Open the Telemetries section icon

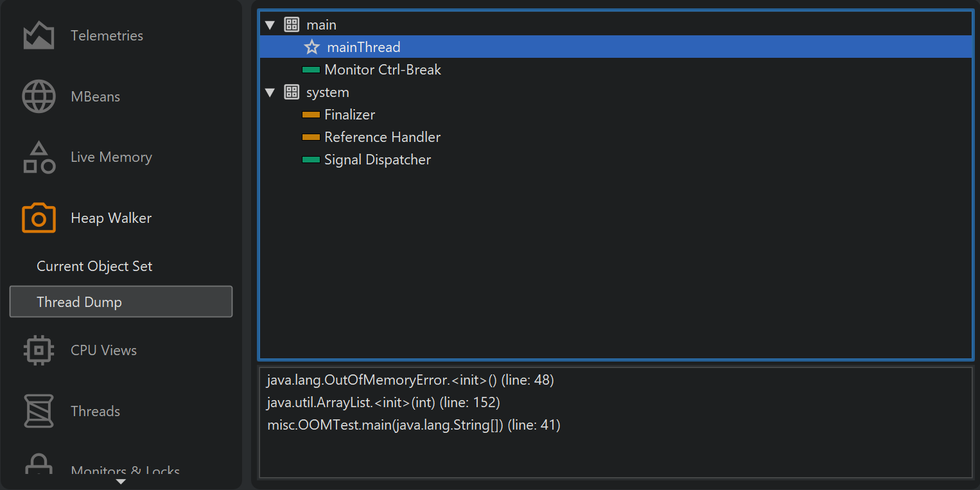pyautogui.click(x=39, y=36)
